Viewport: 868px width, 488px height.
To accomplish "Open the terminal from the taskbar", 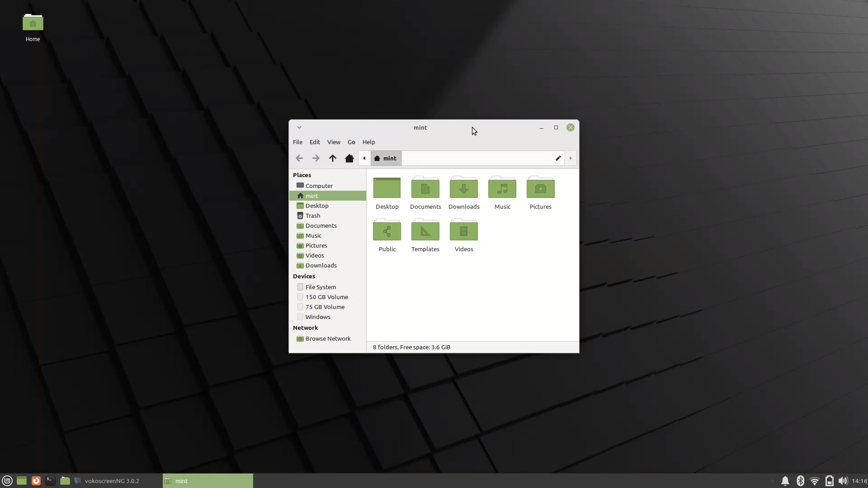I will [51, 480].
